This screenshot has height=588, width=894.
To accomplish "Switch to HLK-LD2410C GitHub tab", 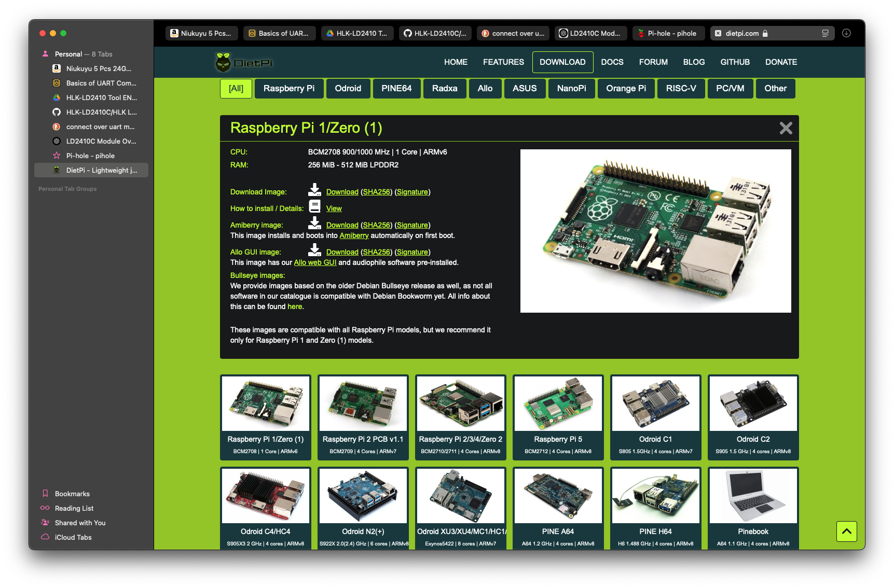I will pos(435,33).
